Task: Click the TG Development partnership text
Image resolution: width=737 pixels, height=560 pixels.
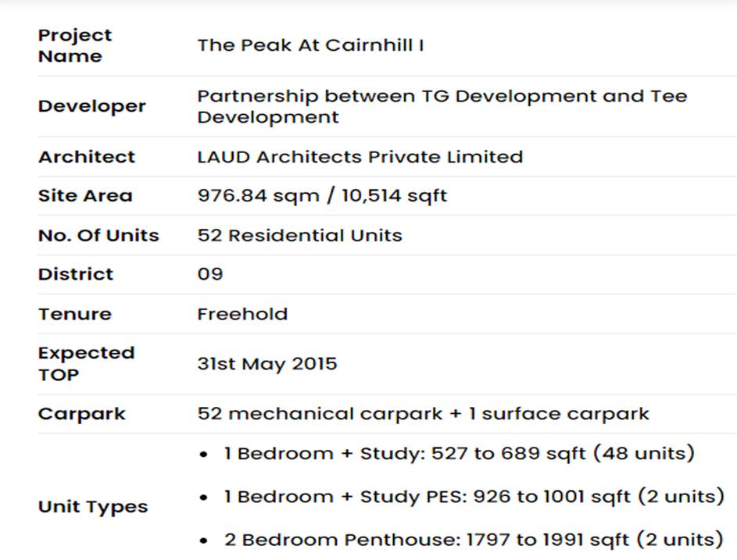Action: click(x=442, y=107)
